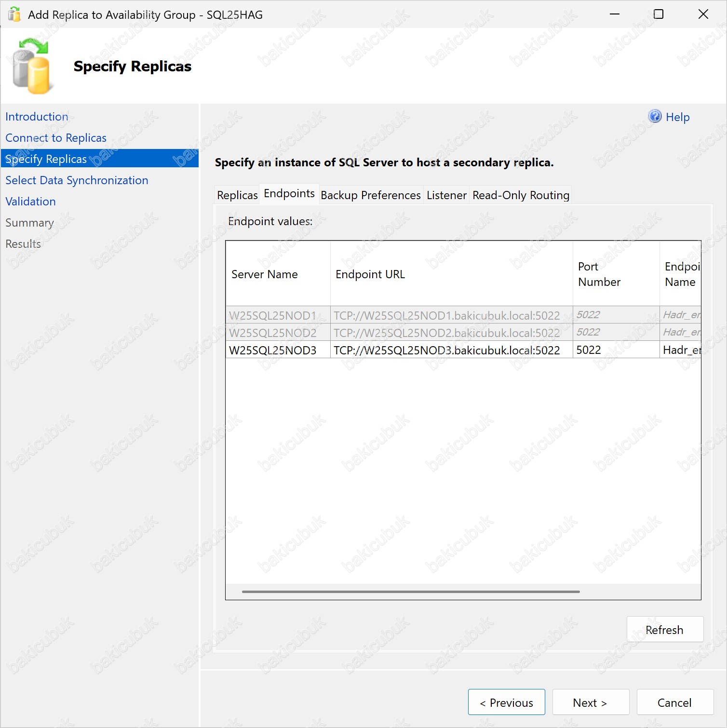
Task: Select the Endpoints tab
Action: pyautogui.click(x=289, y=194)
